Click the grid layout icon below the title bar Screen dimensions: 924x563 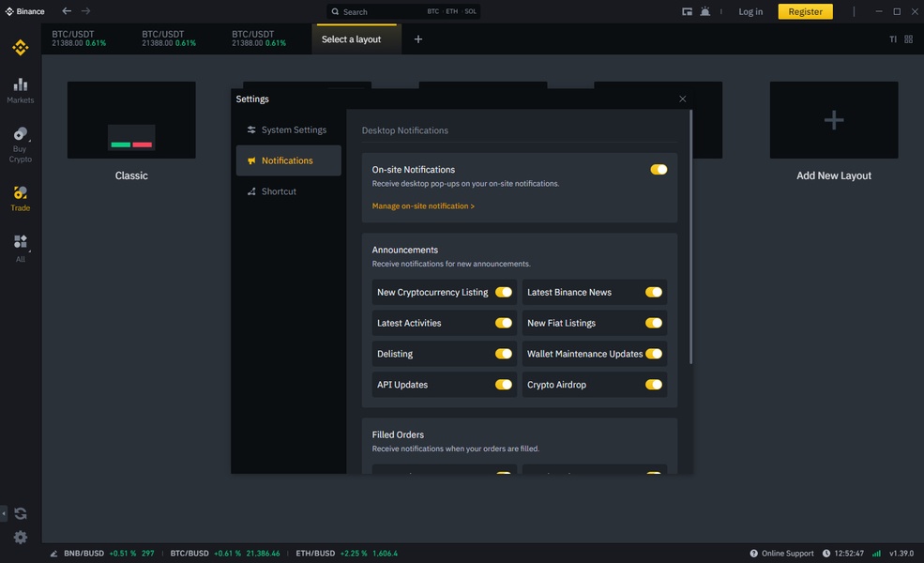[908, 39]
